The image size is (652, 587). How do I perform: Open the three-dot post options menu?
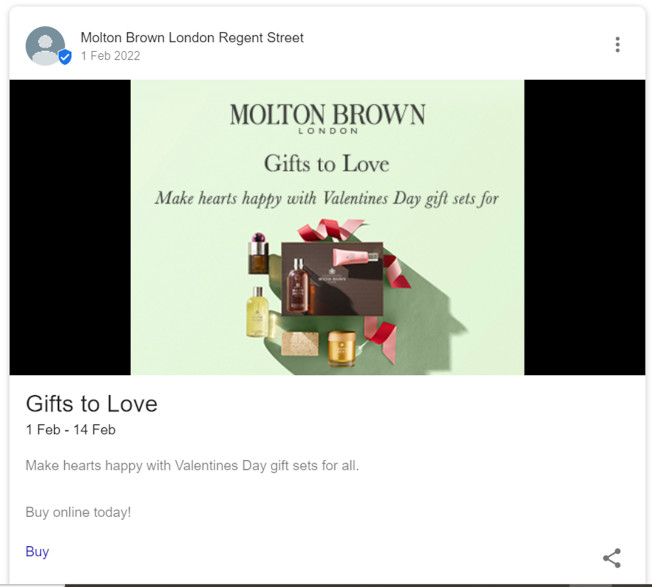(617, 44)
